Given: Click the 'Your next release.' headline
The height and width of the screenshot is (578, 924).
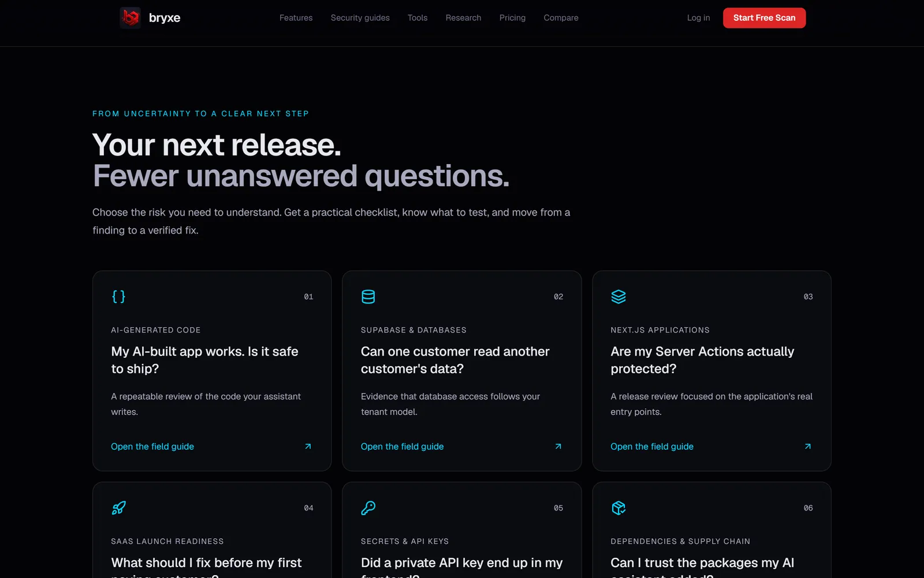Looking at the screenshot, I should (x=217, y=144).
